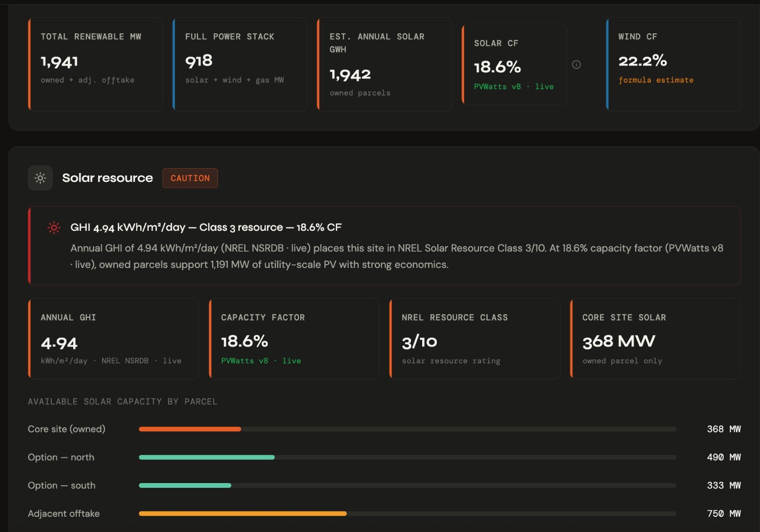This screenshot has width=760, height=532.
Task: Click the Available Solar Capacity by Parcel heading
Action: pos(123,401)
